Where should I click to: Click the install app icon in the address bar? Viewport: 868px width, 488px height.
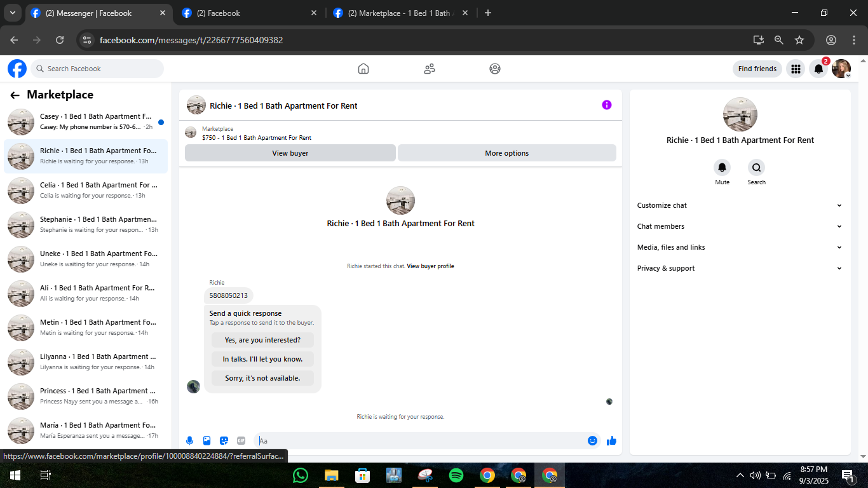coord(758,40)
